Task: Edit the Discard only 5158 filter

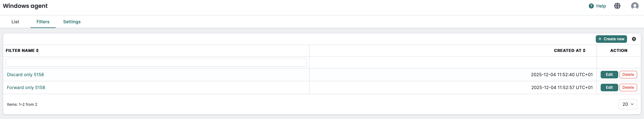Action: [609, 74]
